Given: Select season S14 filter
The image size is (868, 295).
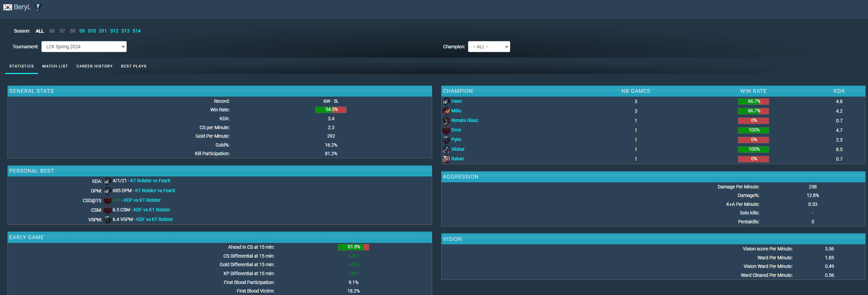Looking at the screenshot, I should pos(137,31).
